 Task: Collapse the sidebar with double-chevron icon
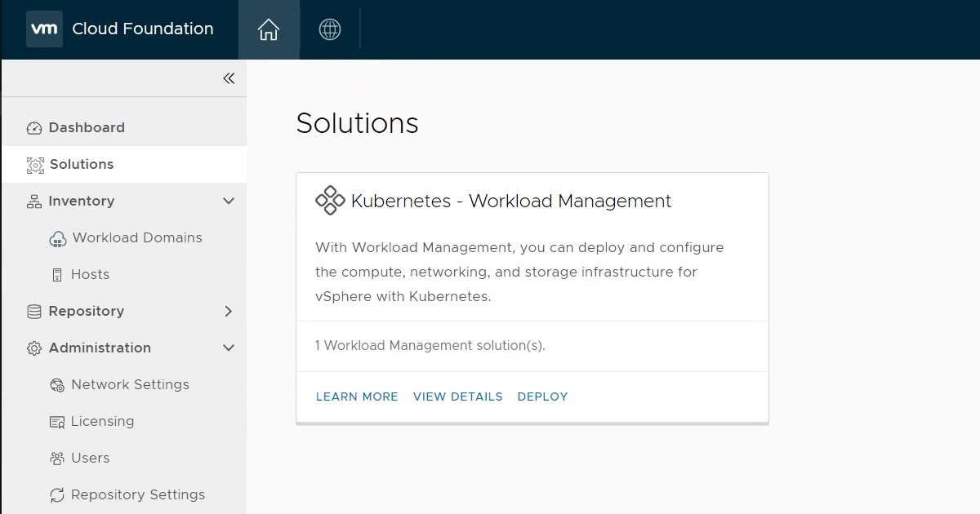(229, 78)
